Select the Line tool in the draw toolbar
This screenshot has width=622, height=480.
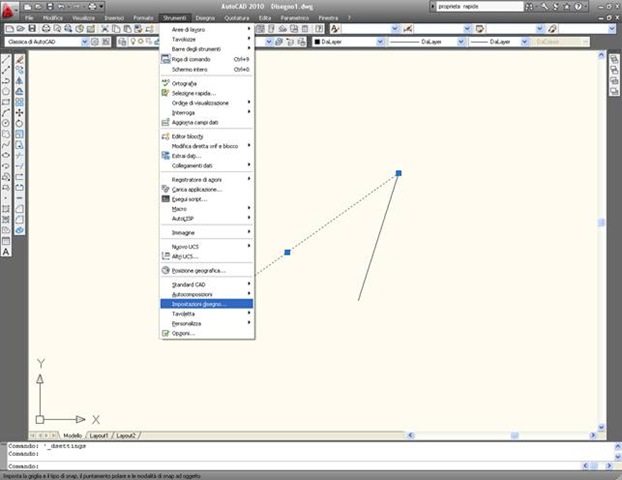coord(6,61)
